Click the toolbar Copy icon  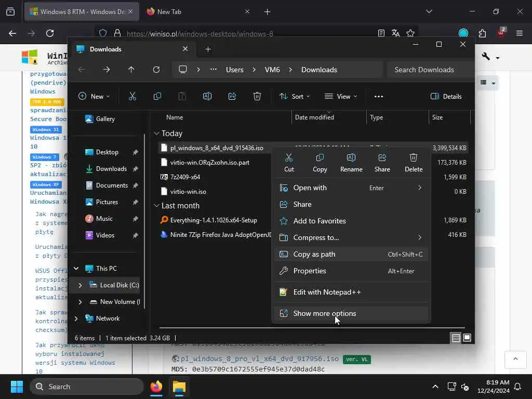coord(157,96)
